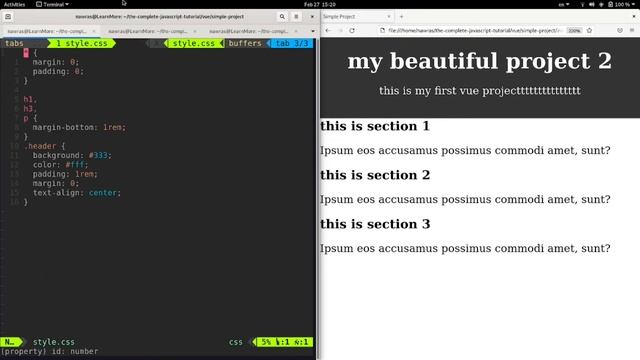This screenshot has width=640, height=360.
Task: Switch to the first terminal tab
Action: (50, 31)
